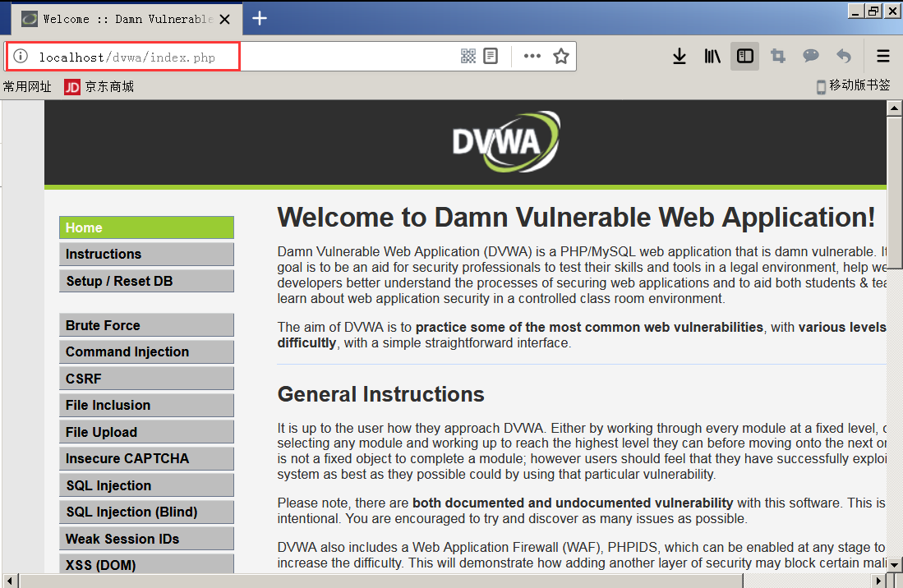Screen dimensions: 903x588
Task: Open the SQL Injection (Blind) module
Action: (146, 512)
